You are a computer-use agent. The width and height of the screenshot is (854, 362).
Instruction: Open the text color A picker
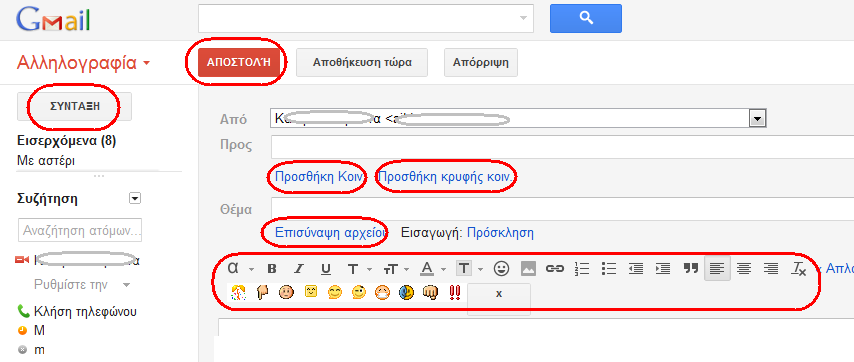[433, 268]
